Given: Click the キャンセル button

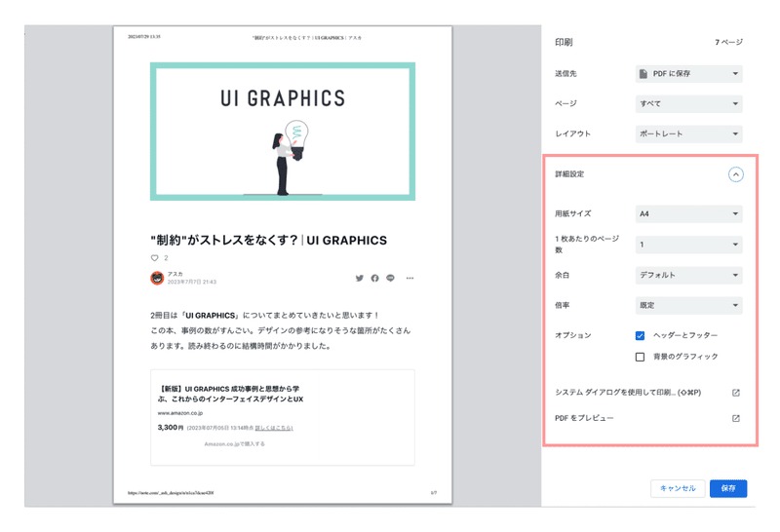Looking at the screenshot, I should (678, 488).
